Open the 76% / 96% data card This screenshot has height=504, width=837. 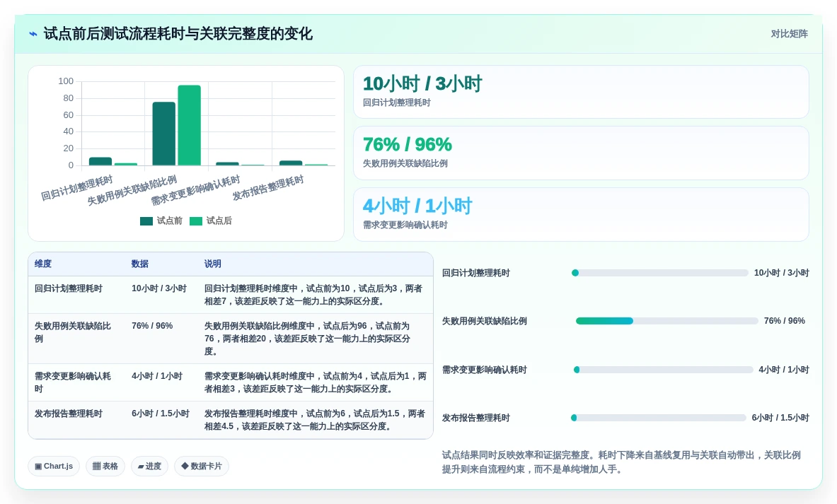coord(581,153)
